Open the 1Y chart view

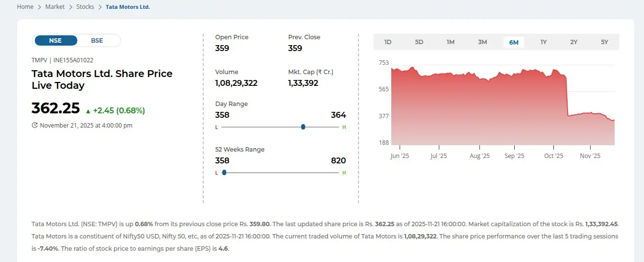(544, 42)
